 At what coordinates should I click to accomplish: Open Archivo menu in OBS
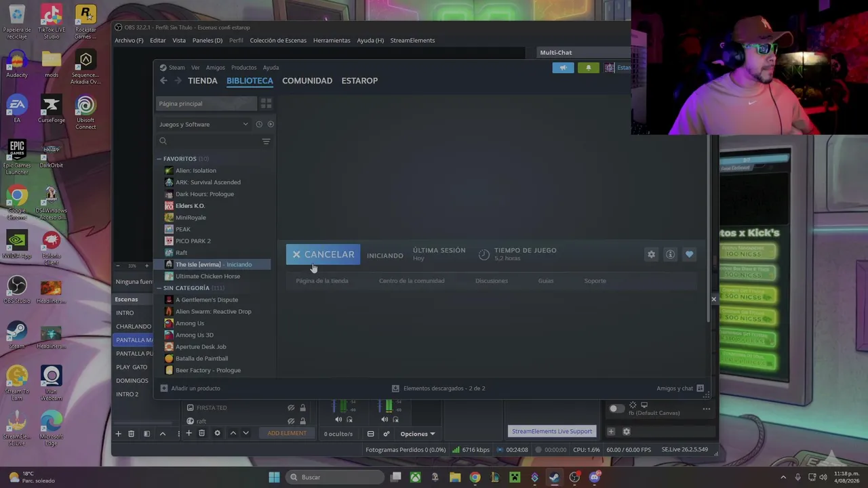point(129,41)
